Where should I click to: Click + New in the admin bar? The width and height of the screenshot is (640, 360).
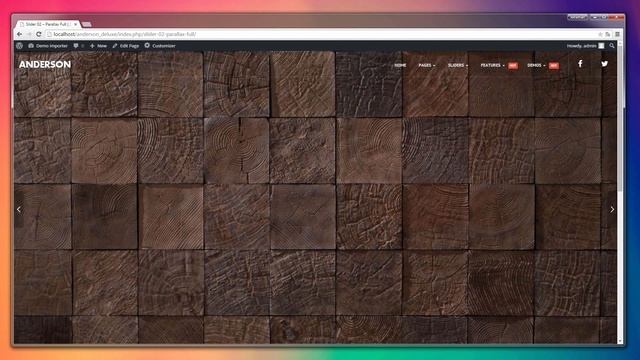click(x=98, y=46)
